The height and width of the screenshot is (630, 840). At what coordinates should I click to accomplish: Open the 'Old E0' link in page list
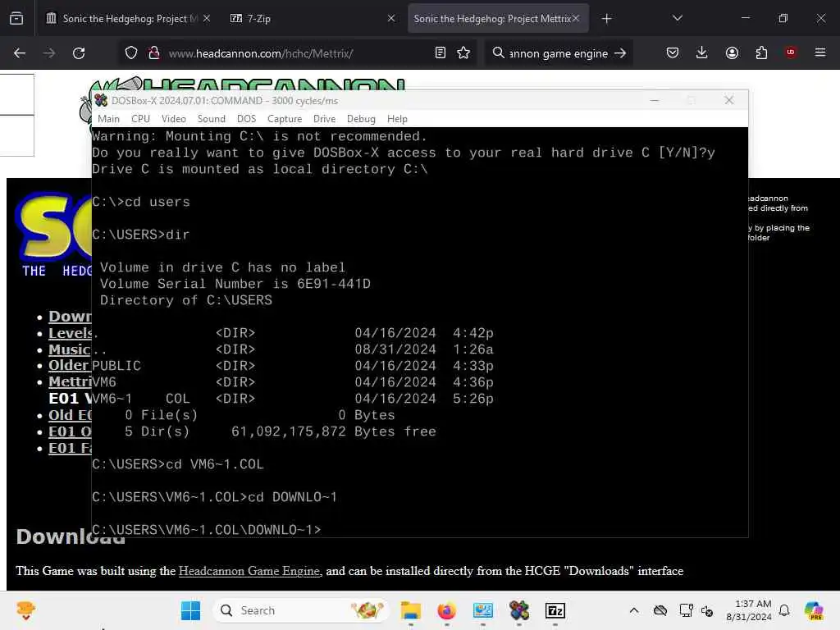pos(71,416)
